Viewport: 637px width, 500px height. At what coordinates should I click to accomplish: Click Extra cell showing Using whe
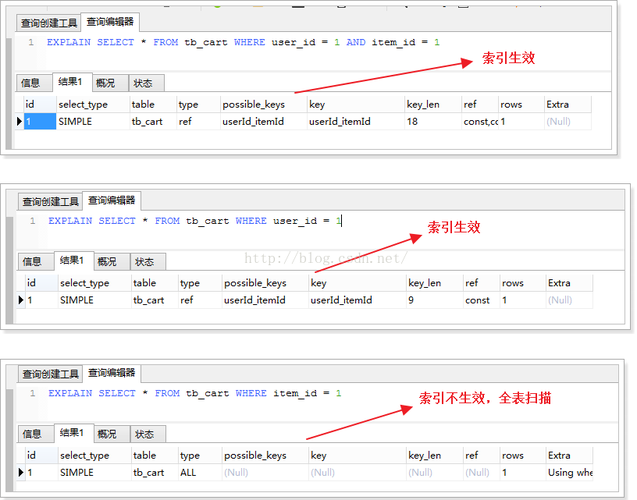click(569, 472)
